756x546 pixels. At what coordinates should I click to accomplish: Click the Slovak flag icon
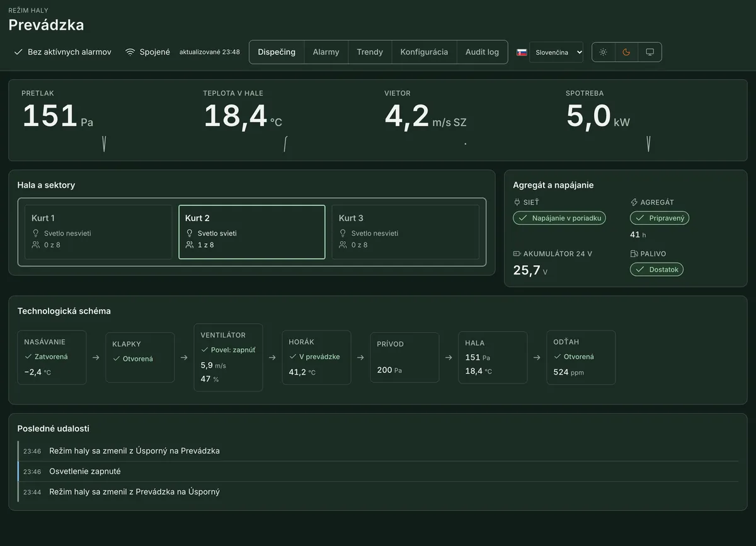pos(522,52)
